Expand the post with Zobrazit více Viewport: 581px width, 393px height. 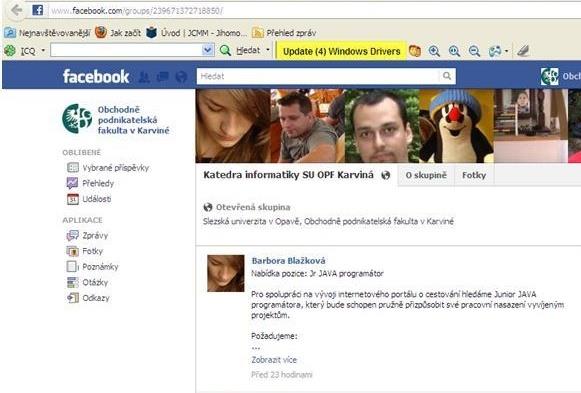point(274,360)
